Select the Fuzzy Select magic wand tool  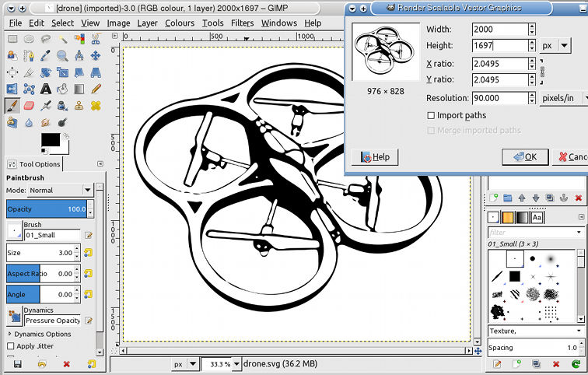62,39
